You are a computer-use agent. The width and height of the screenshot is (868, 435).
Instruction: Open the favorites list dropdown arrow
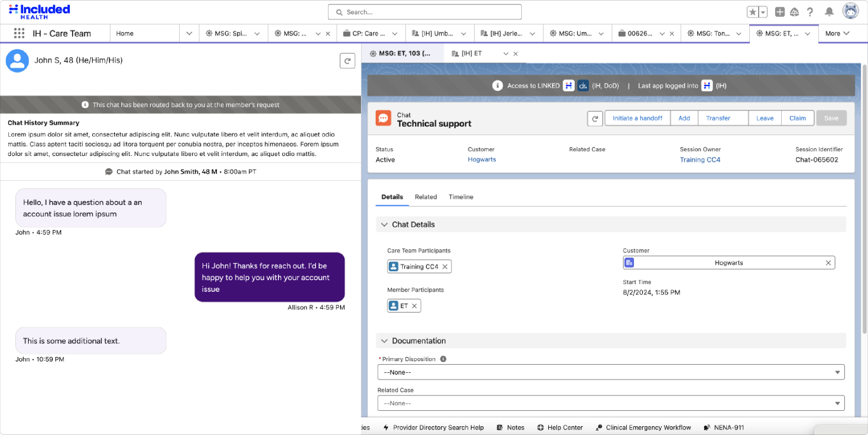tap(763, 12)
